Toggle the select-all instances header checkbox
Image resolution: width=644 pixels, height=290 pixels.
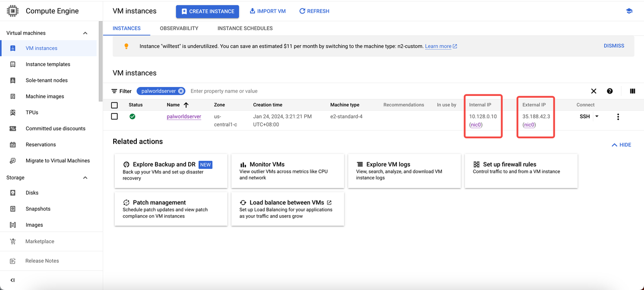point(114,105)
